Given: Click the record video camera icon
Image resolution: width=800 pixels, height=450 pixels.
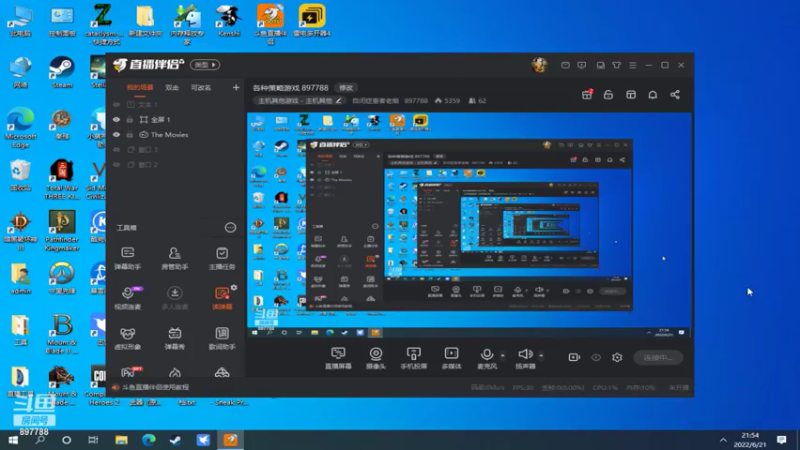Looking at the screenshot, I should point(574,357).
